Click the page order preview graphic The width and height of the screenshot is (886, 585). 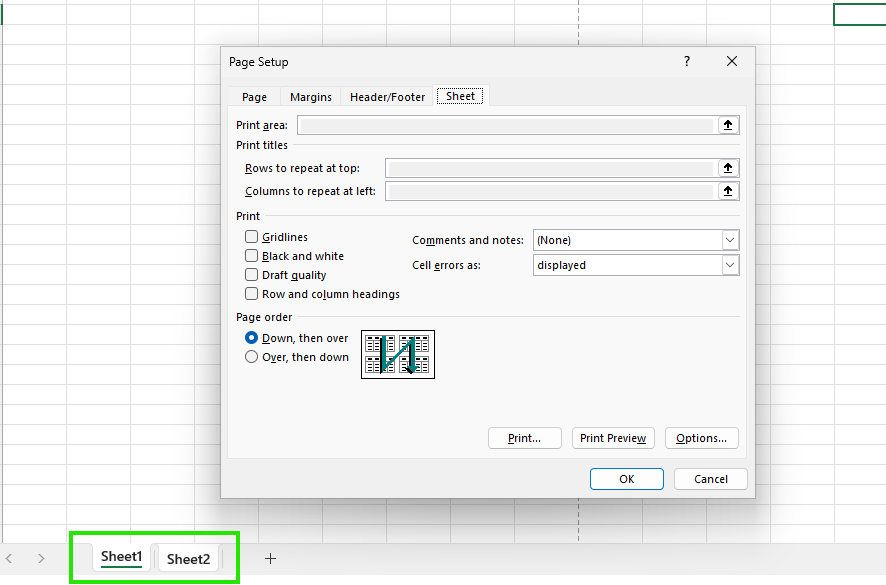click(397, 354)
